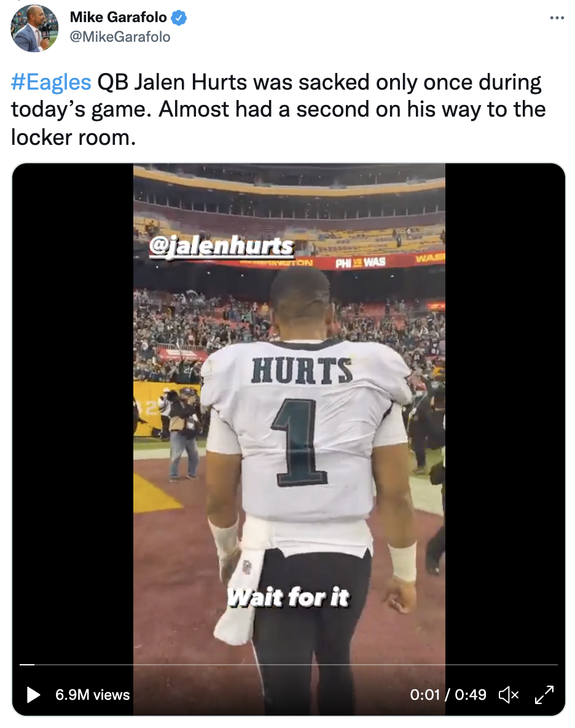
Task: Open the @MikeGarafolo handle link
Action: pos(120,37)
